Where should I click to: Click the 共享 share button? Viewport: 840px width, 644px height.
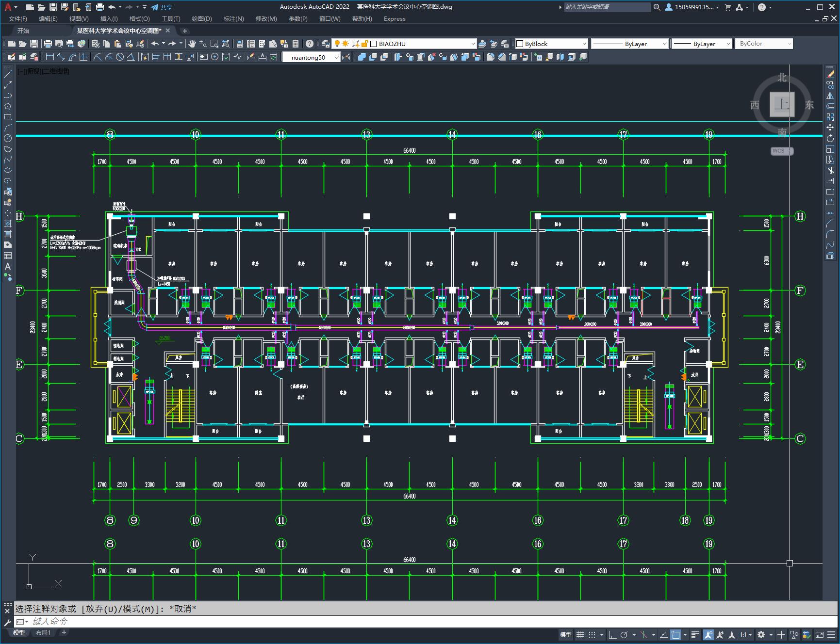pyautogui.click(x=162, y=7)
